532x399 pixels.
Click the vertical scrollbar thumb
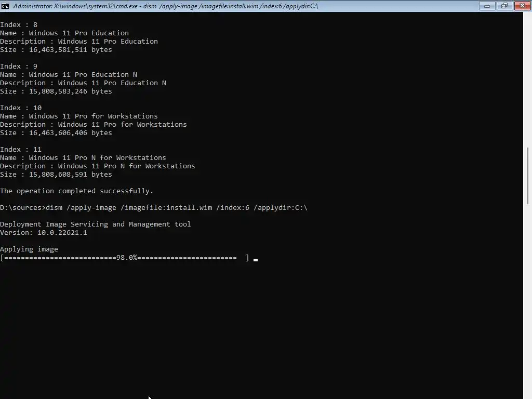(x=528, y=176)
